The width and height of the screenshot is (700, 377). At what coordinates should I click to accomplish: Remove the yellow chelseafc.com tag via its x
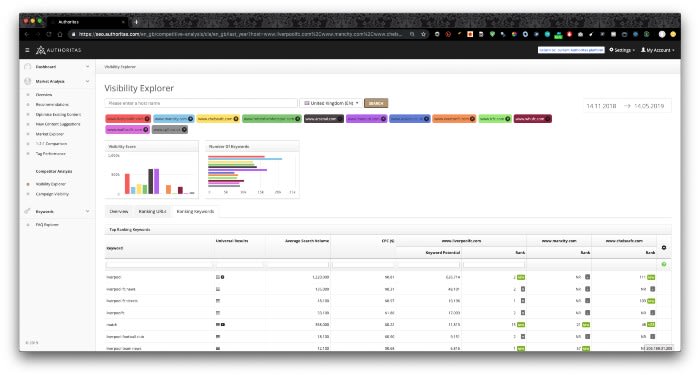236,119
